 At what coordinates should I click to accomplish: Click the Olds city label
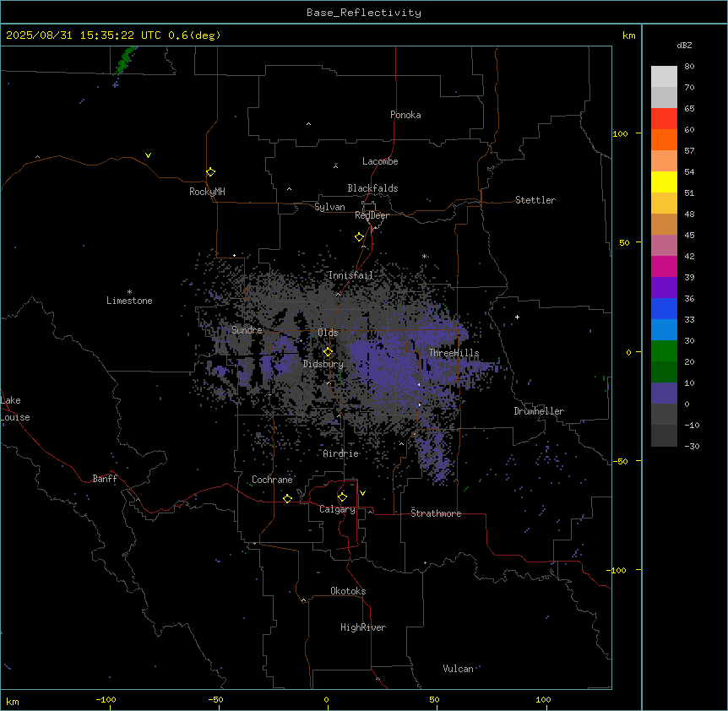pyautogui.click(x=328, y=333)
